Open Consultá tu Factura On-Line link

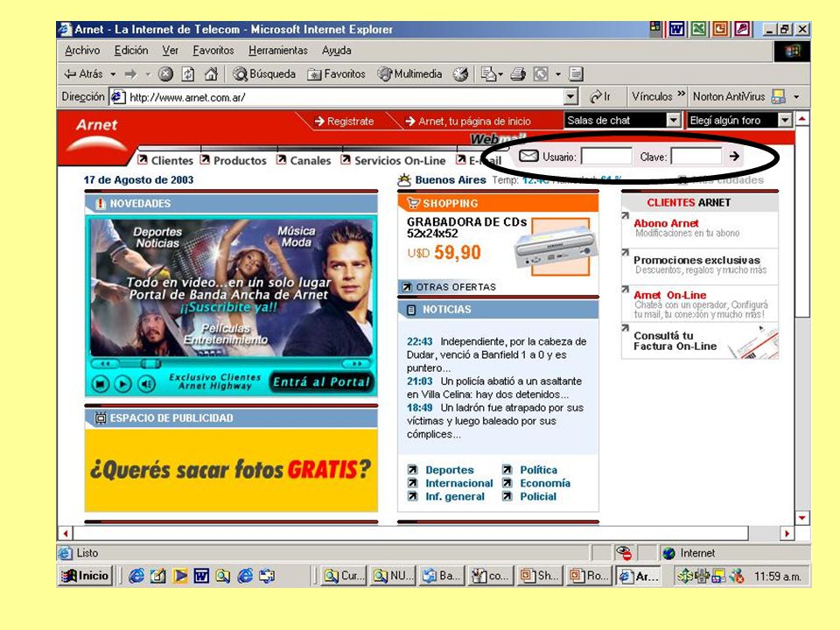pyautogui.click(x=675, y=340)
